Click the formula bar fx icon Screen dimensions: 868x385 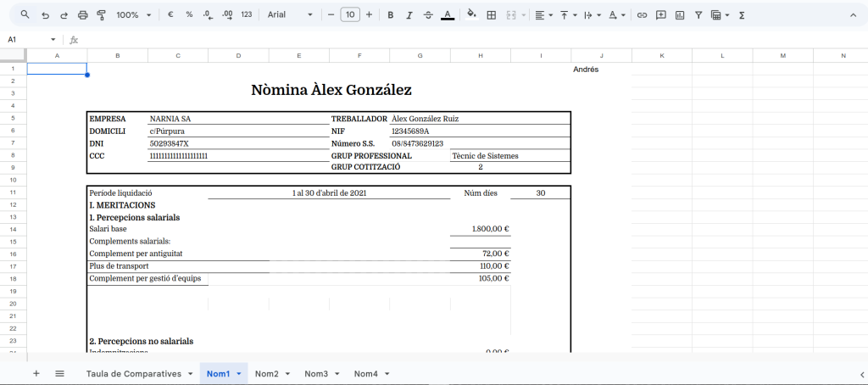click(74, 40)
